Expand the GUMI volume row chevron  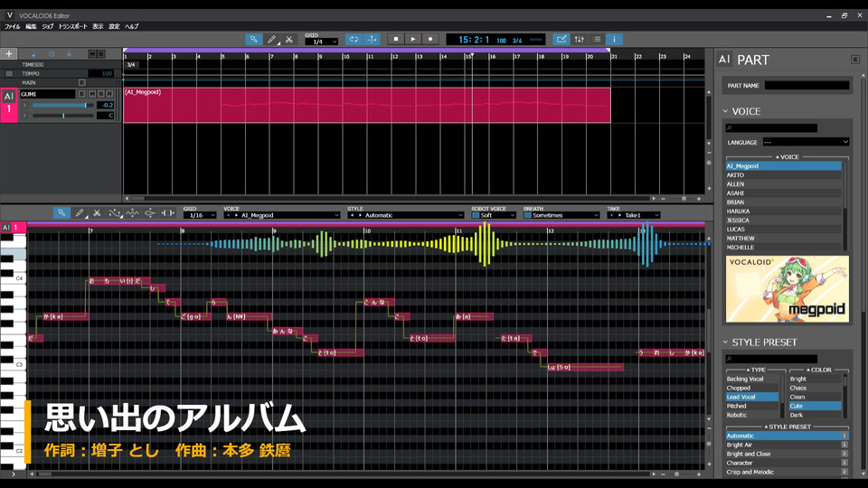point(24,105)
